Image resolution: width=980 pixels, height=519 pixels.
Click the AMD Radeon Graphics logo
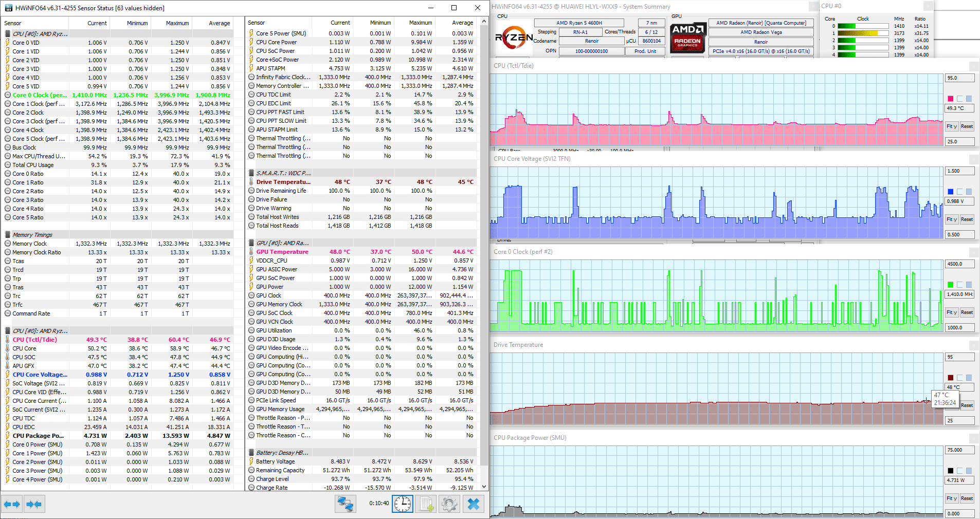688,38
